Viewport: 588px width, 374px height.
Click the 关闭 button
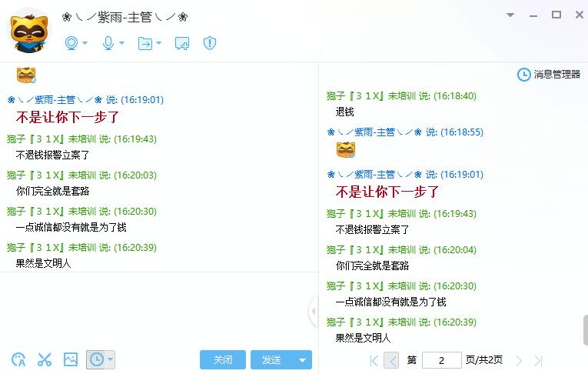tap(223, 359)
